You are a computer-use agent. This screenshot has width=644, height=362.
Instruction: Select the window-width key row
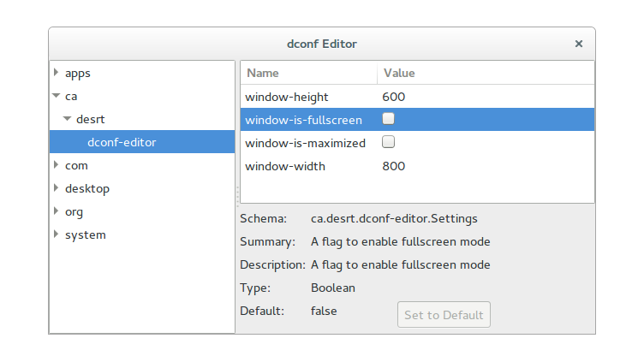(x=417, y=166)
